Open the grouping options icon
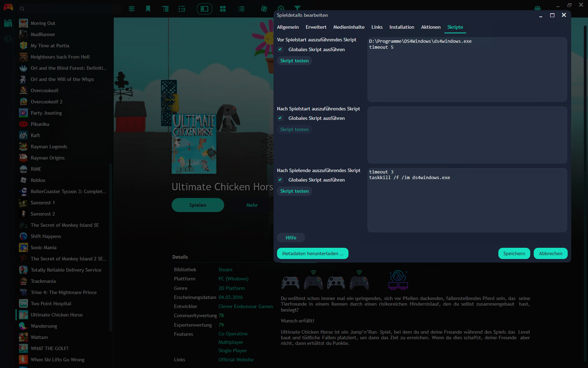 coord(165,9)
